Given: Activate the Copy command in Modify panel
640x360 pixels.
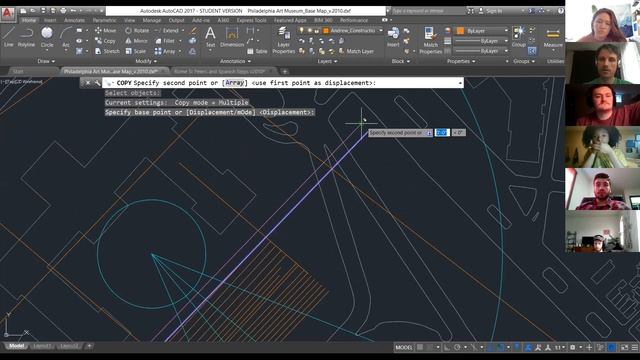Looking at the screenshot, I should pos(105,41).
